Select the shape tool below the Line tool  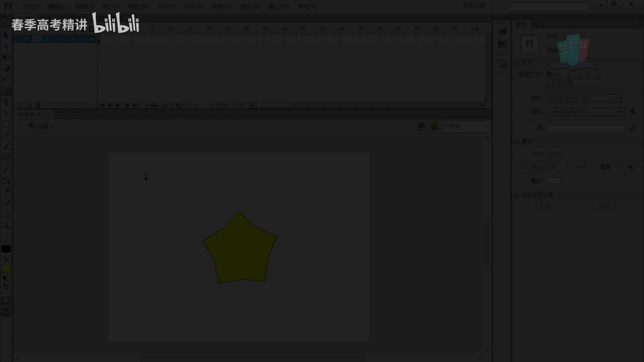click(6, 124)
